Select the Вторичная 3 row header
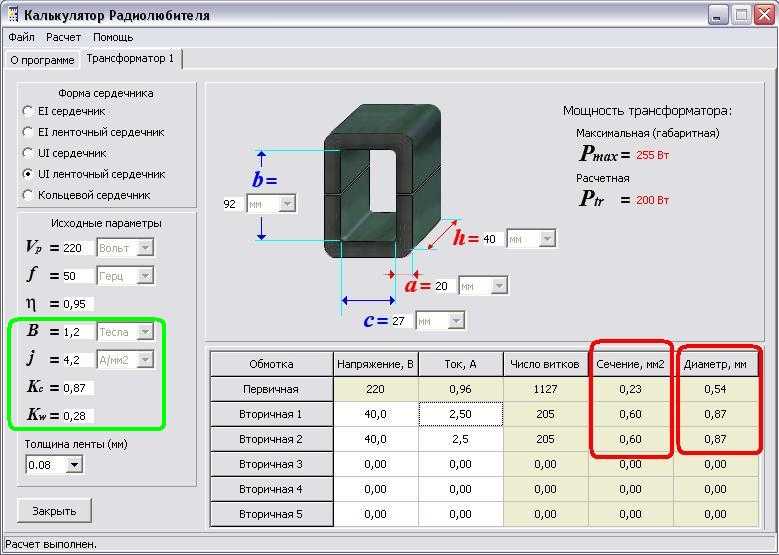Image resolution: width=779 pixels, height=555 pixels. (271, 464)
